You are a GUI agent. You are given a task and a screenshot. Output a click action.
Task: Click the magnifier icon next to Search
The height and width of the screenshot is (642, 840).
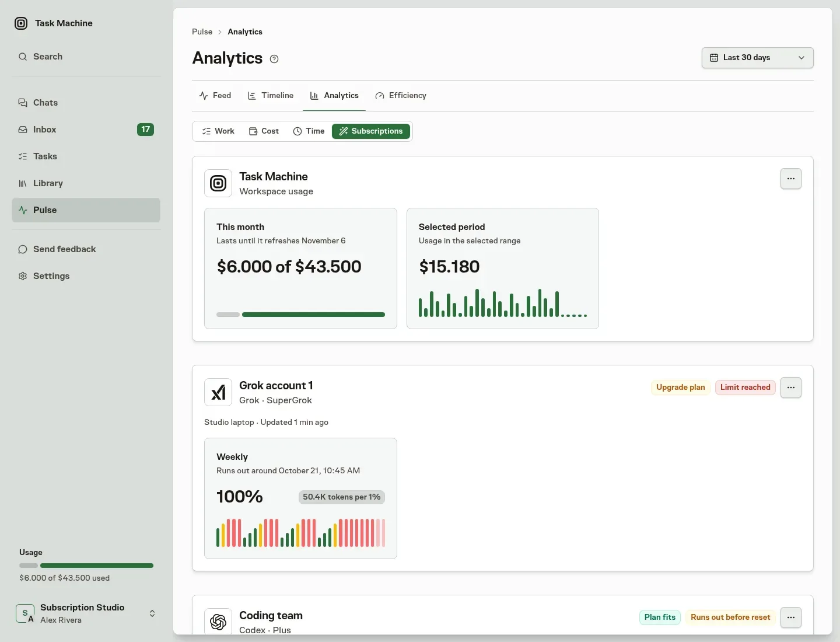pyautogui.click(x=23, y=57)
